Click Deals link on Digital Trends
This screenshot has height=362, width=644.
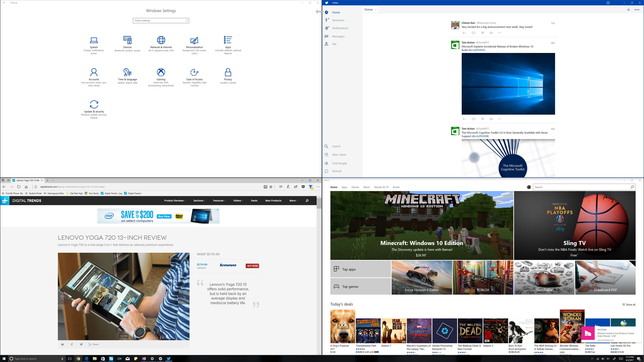(x=254, y=201)
